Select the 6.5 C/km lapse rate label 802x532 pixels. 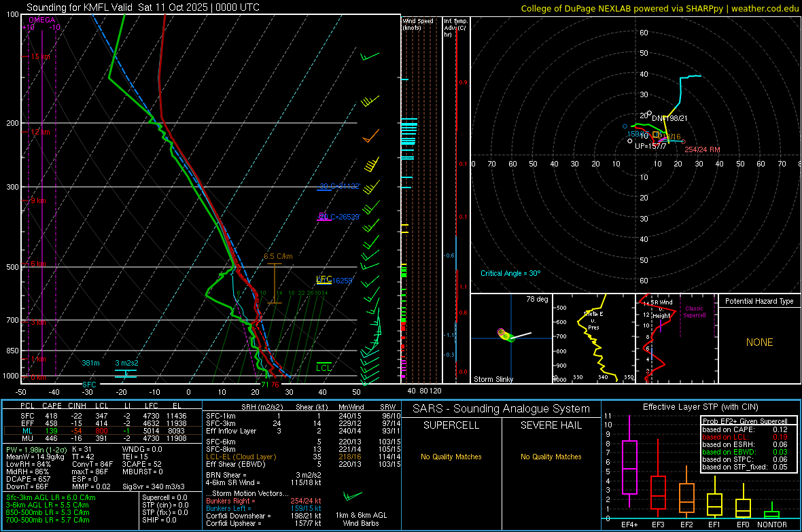click(278, 256)
